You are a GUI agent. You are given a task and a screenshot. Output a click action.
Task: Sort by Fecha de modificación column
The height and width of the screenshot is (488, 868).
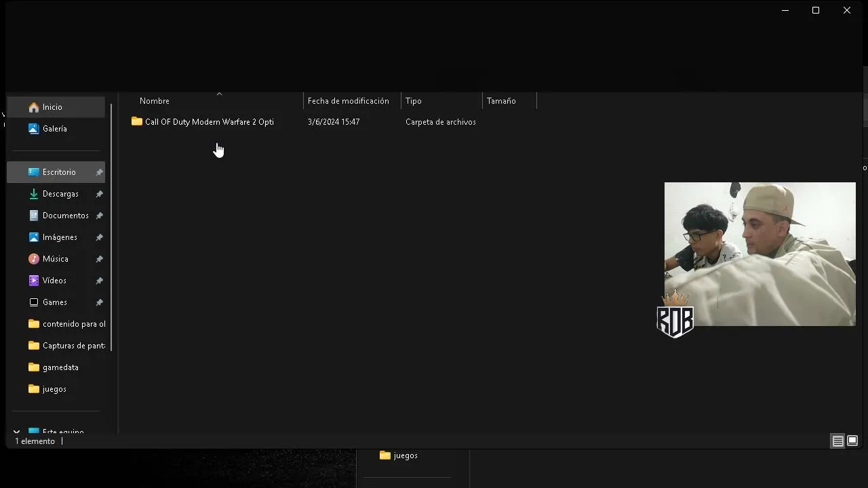[x=352, y=101]
